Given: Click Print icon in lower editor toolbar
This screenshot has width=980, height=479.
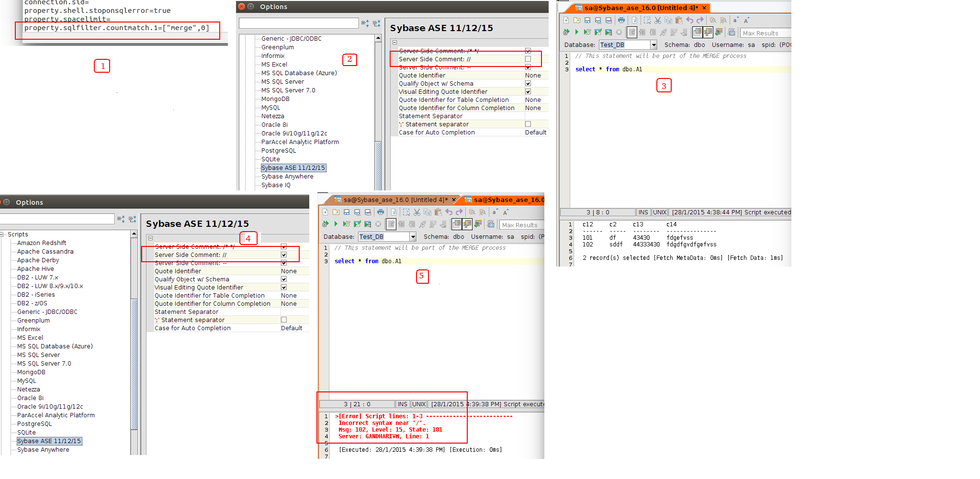Looking at the screenshot, I should [x=381, y=212].
